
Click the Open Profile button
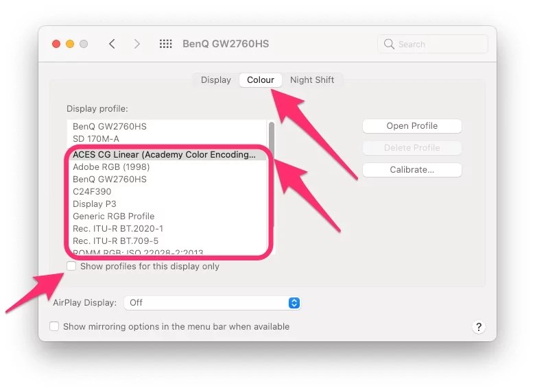[412, 126]
